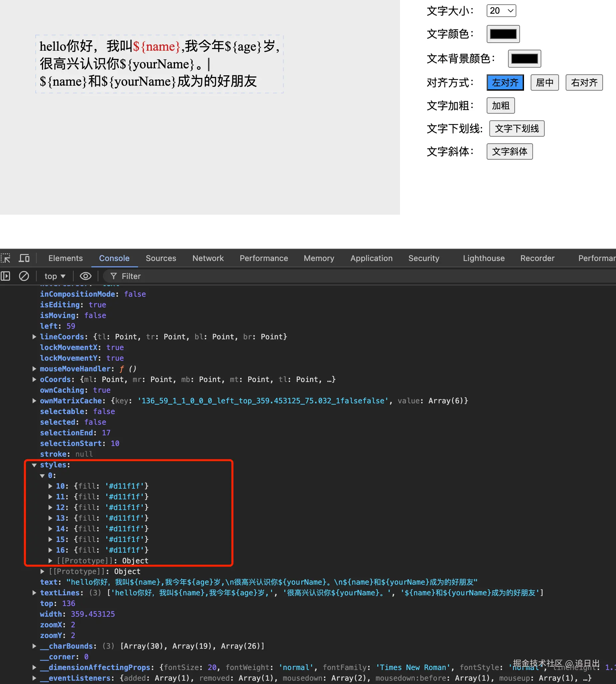This screenshot has width=616, height=684.
Task: Click the top: 136 property
Action: [x=58, y=603]
